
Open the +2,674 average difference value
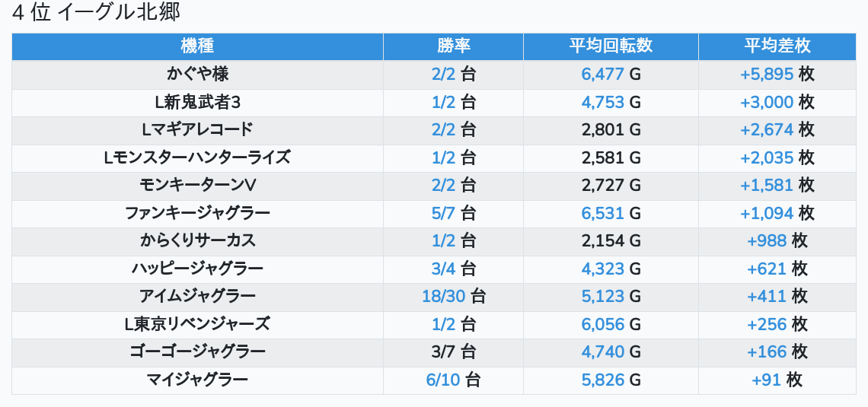(767, 130)
